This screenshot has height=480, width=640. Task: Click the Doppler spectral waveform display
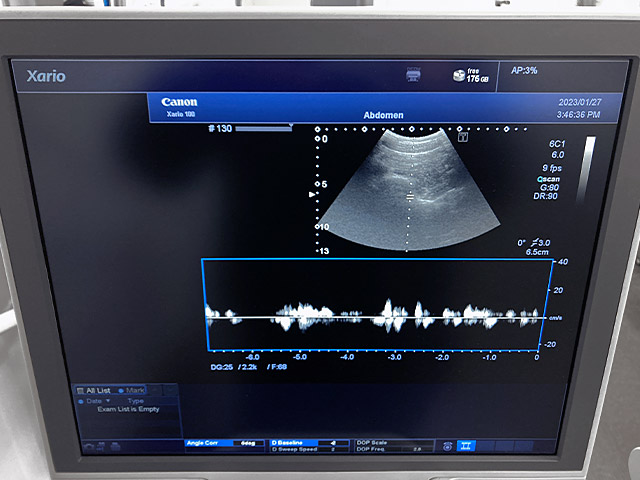[x=377, y=304]
